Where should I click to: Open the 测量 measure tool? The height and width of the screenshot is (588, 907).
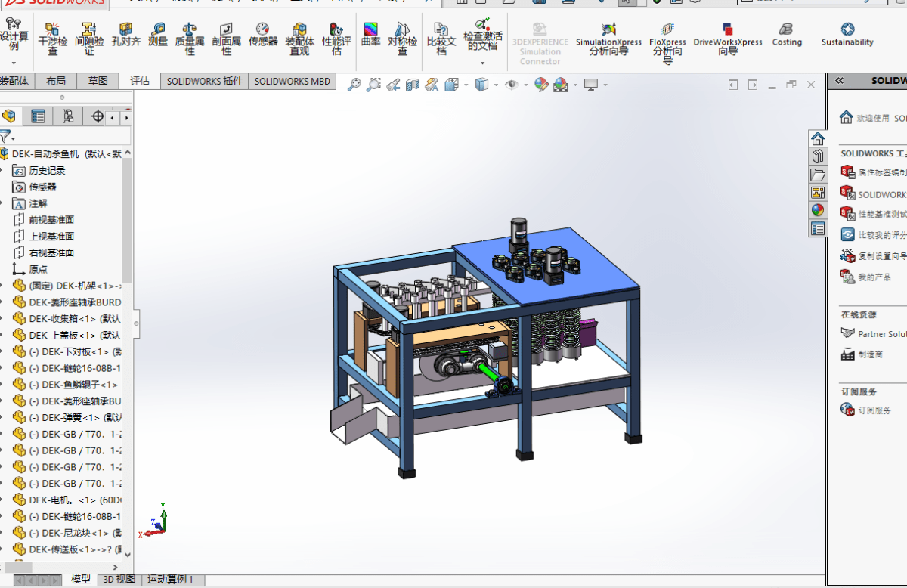(x=157, y=35)
